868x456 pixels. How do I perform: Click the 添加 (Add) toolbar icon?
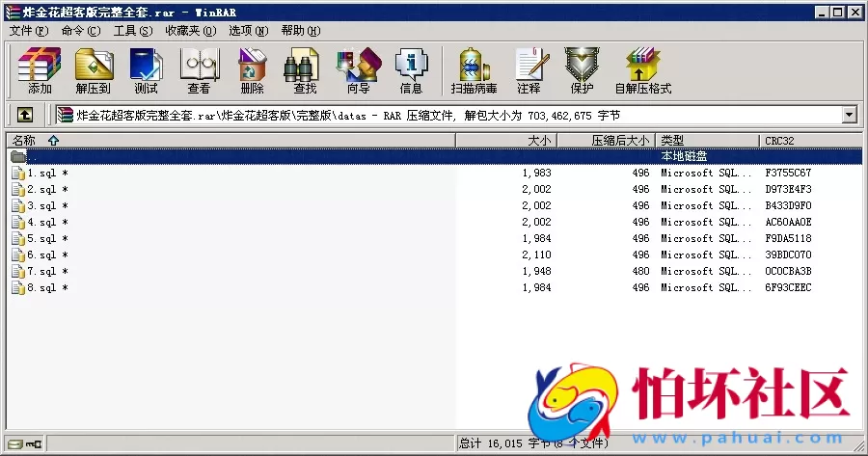tap(40, 70)
